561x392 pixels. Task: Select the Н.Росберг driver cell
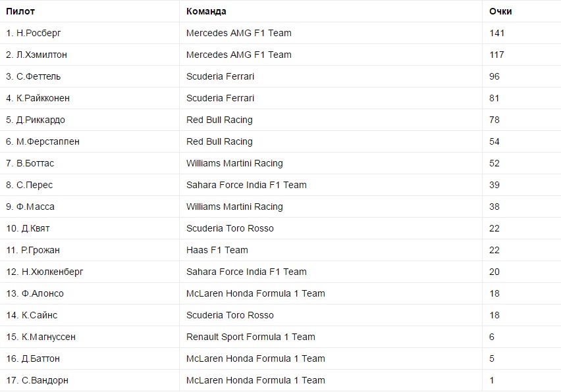coord(34,33)
